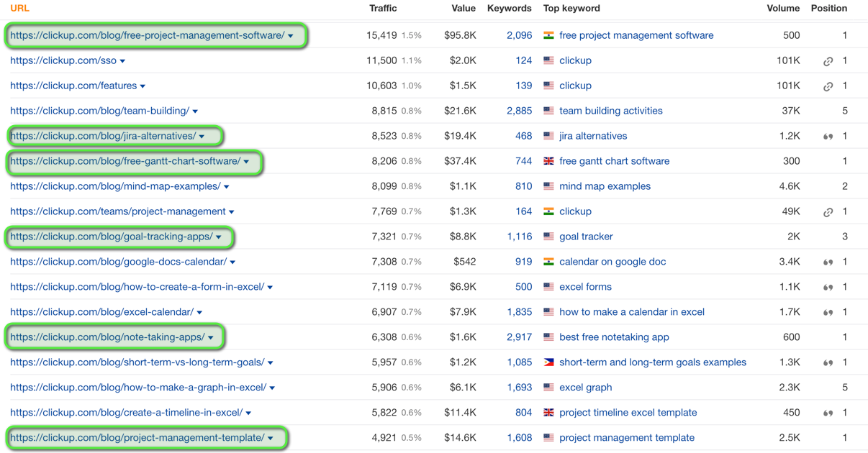Click the quote snippet icon for excel forms
The height and width of the screenshot is (453, 868).
[x=828, y=288]
